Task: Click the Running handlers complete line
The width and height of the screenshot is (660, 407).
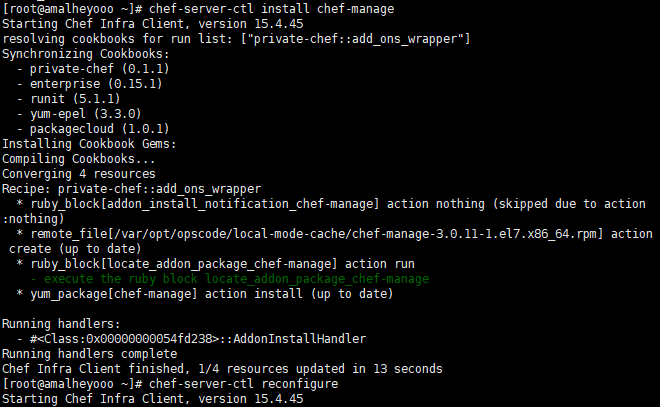Action: pyautogui.click(x=90, y=354)
